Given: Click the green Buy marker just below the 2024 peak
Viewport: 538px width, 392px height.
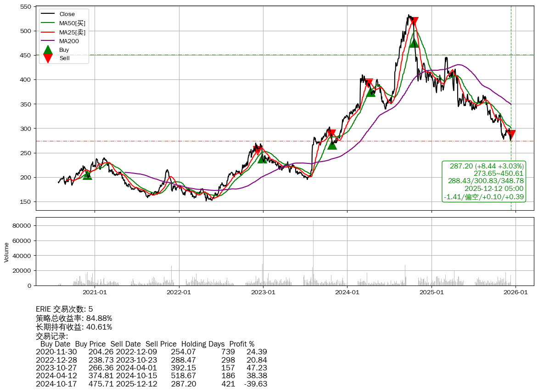Looking at the screenshot, I should click(414, 42).
